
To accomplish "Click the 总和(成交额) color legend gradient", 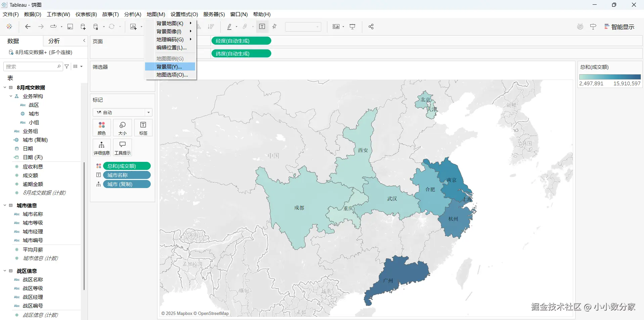I will pos(610,77).
